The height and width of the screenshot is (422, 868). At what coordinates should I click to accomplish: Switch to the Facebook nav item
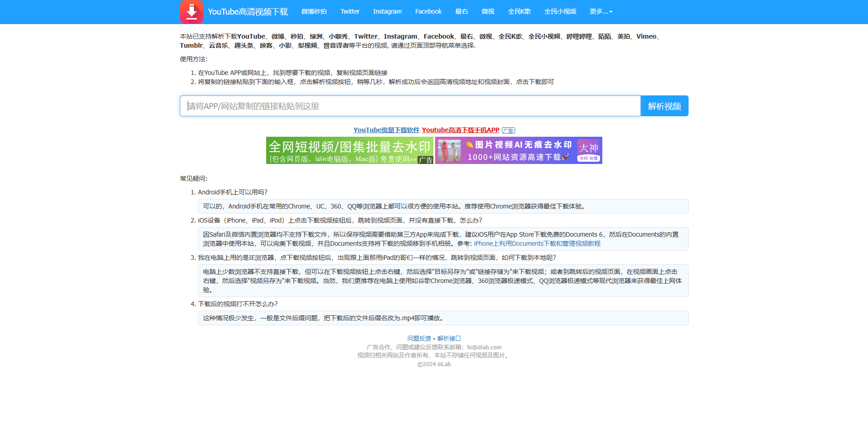pos(428,11)
